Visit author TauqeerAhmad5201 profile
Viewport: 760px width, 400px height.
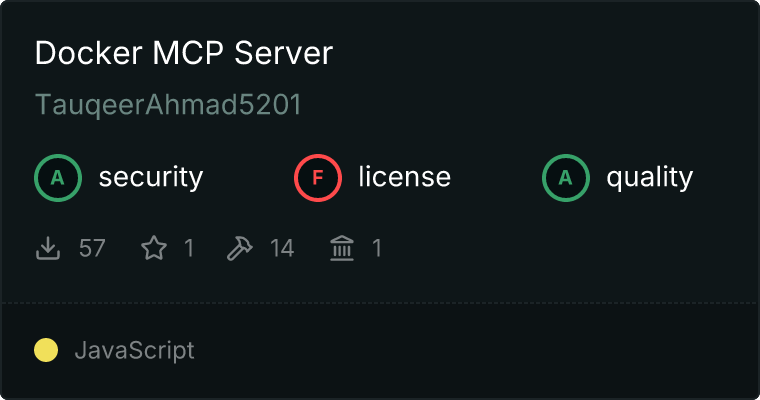168,104
